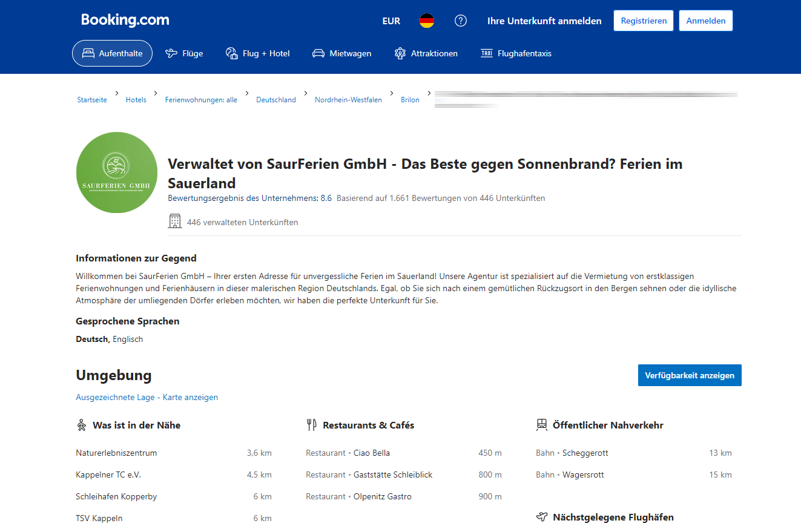801x532 pixels.
Task: Open the EUR currency selector
Action: point(391,21)
